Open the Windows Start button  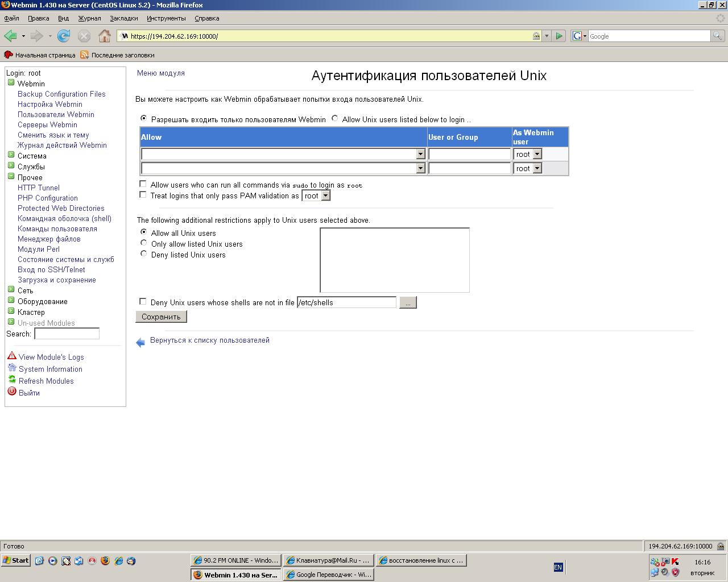[16, 560]
